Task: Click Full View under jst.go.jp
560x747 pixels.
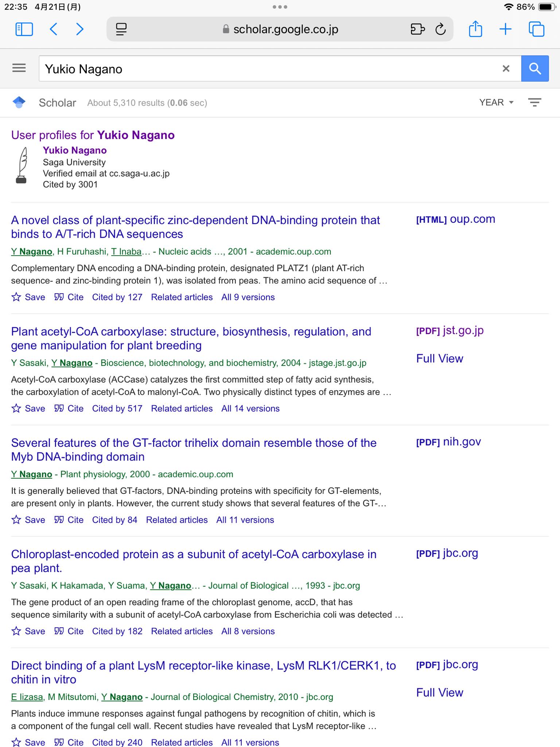Action: tap(440, 359)
